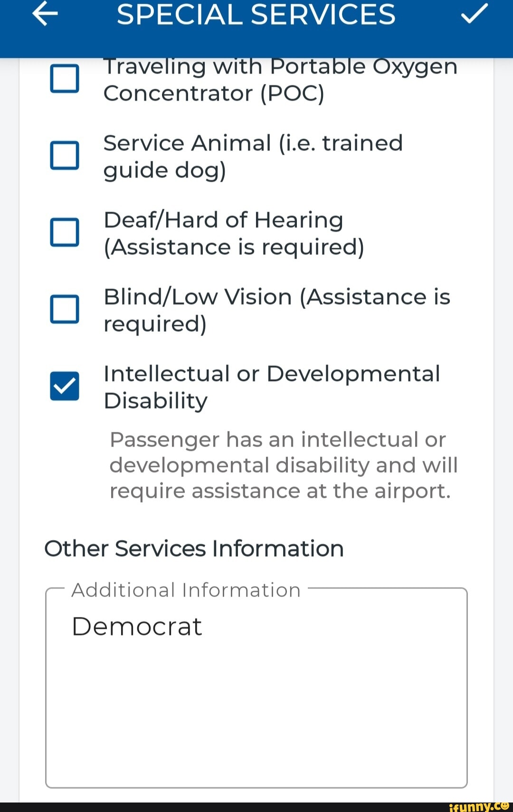The height and width of the screenshot is (812, 513).
Task: Click the iFunny watermark logo
Action: pos(479,806)
